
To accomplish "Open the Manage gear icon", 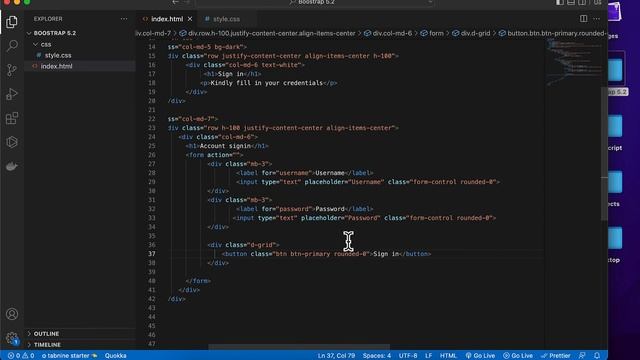I will coord(12,338).
